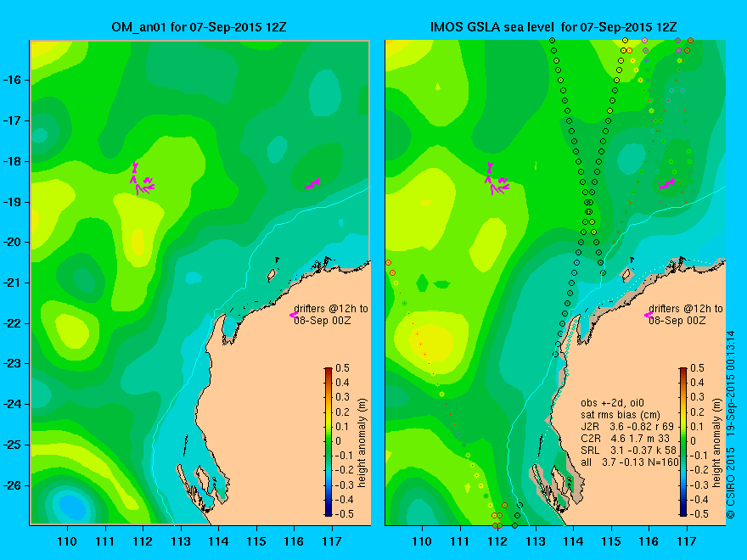Click the title 'OM_an01 for 07-Sep-2015 12Z'

point(199,27)
